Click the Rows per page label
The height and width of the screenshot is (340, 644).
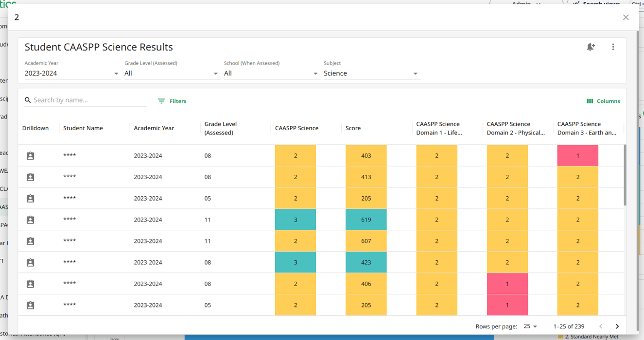click(x=496, y=326)
